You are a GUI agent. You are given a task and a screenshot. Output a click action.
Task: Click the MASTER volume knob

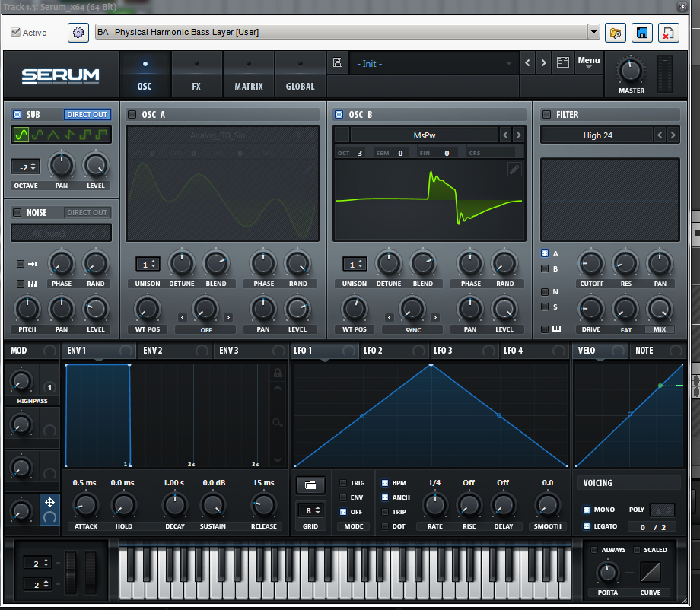[631, 71]
